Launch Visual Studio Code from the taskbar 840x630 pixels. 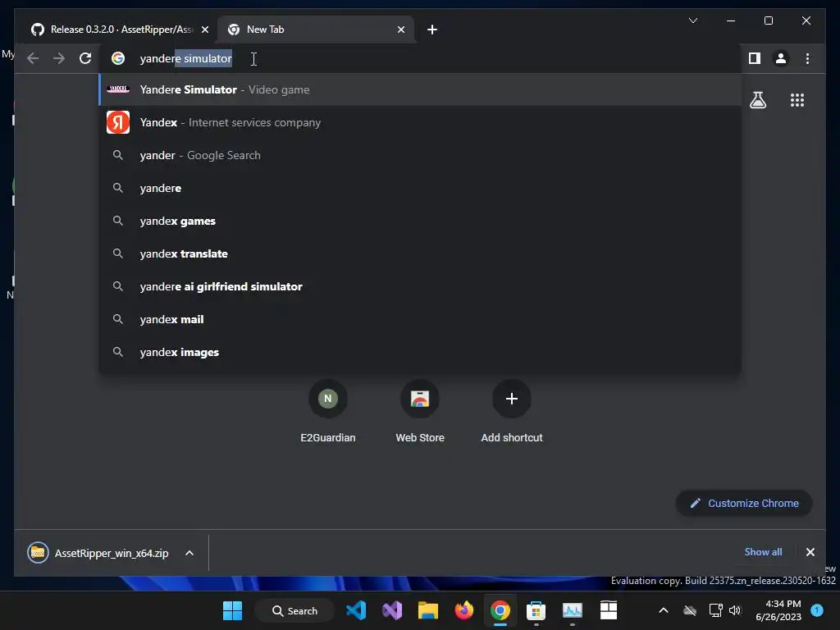point(356,610)
